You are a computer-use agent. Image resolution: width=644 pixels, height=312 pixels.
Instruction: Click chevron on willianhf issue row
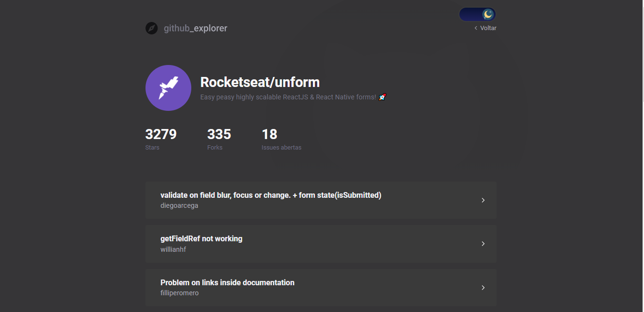pos(483,244)
